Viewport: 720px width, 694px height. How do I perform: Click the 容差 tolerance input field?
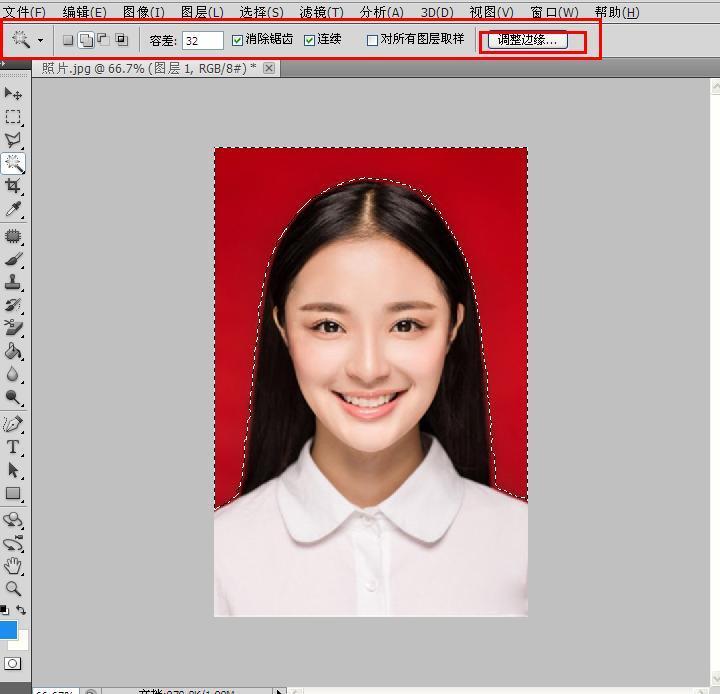pyautogui.click(x=203, y=40)
